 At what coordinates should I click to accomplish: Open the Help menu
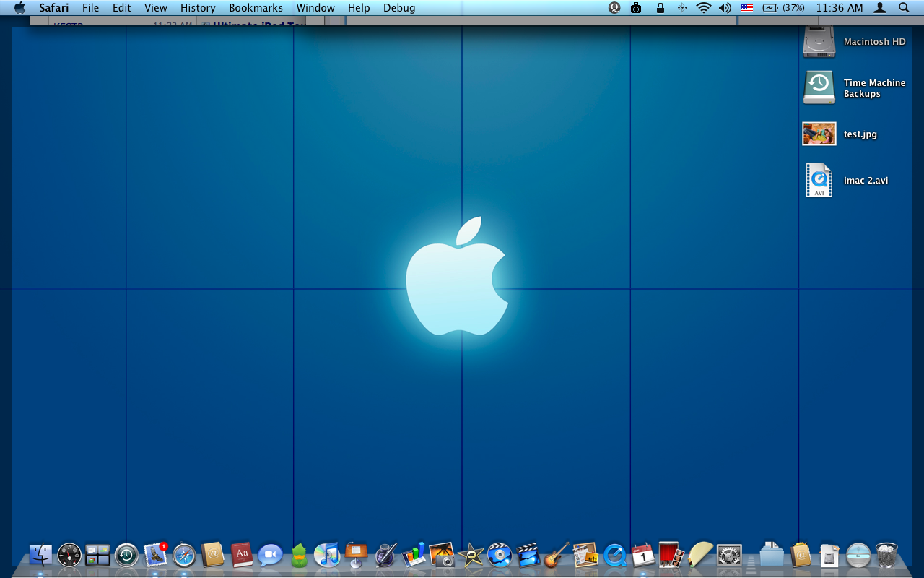pyautogui.click(x=359, y=8)
